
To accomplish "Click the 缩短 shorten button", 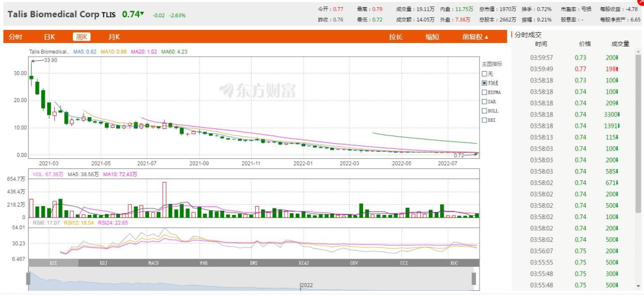I will (432, 37).
